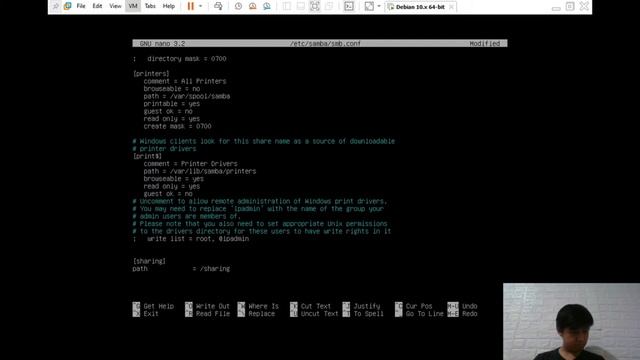Enter full screen mode icon
Image resolution: width=640 pixels, height=360 pixels.
tap(315, 6)
